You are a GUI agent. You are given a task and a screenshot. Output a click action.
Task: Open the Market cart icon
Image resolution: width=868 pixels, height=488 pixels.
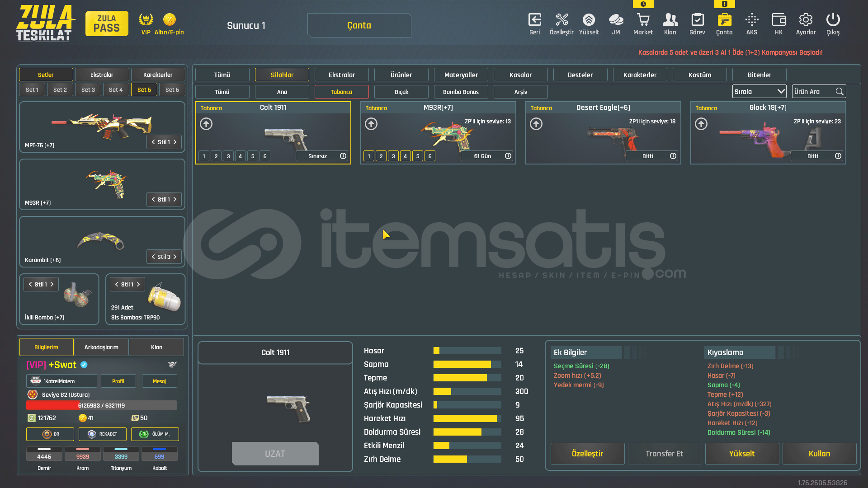[643, 20]
